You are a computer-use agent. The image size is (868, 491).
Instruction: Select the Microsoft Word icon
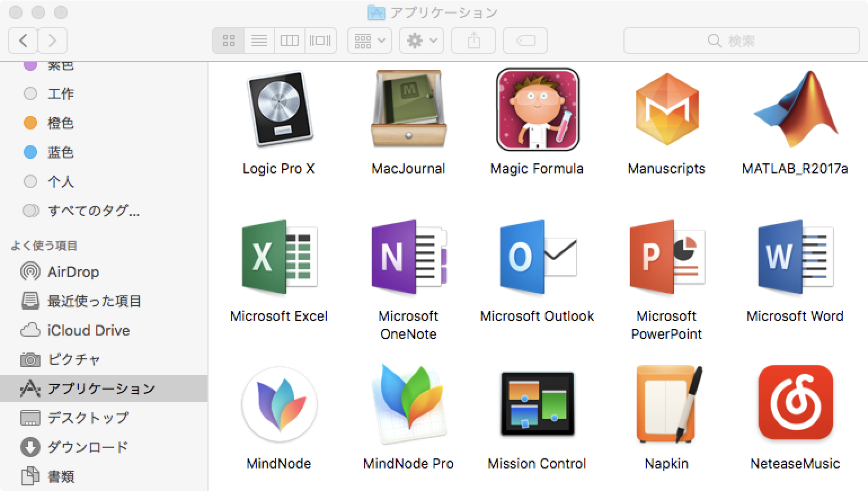795,257
